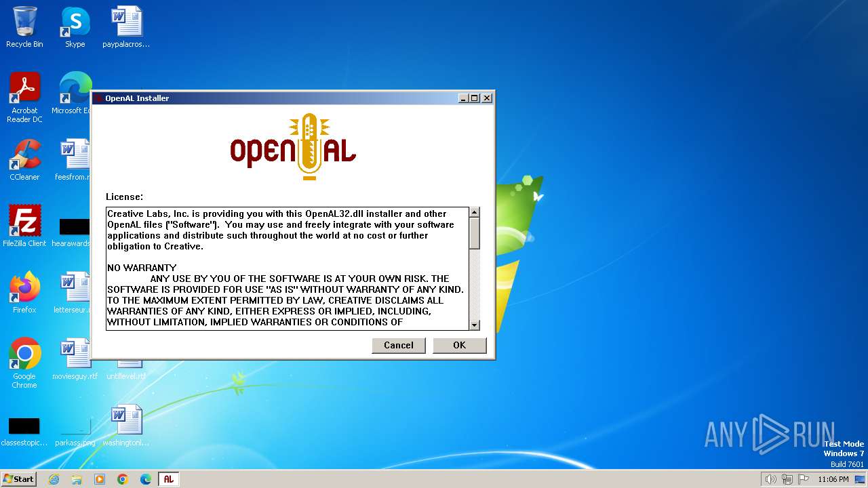Select the Acrobat Reader DC icon

tap(24, 98)
